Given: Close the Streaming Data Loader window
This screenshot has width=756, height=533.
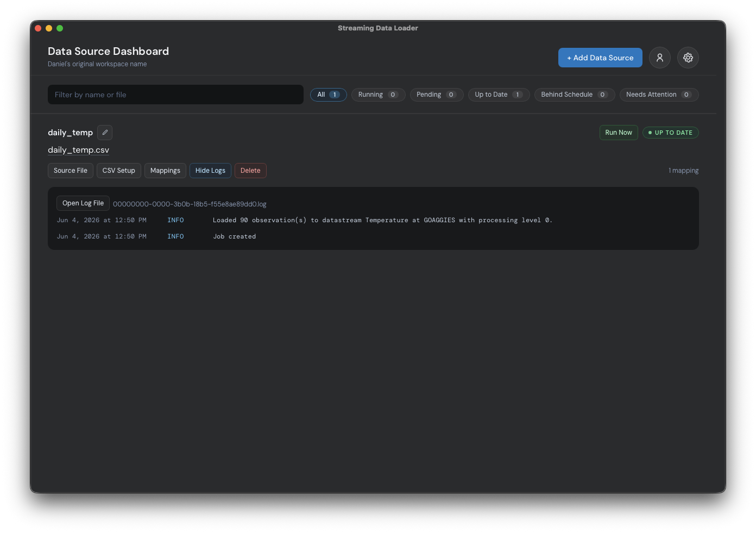Looking at the screenshot, I should click(38, 28).
